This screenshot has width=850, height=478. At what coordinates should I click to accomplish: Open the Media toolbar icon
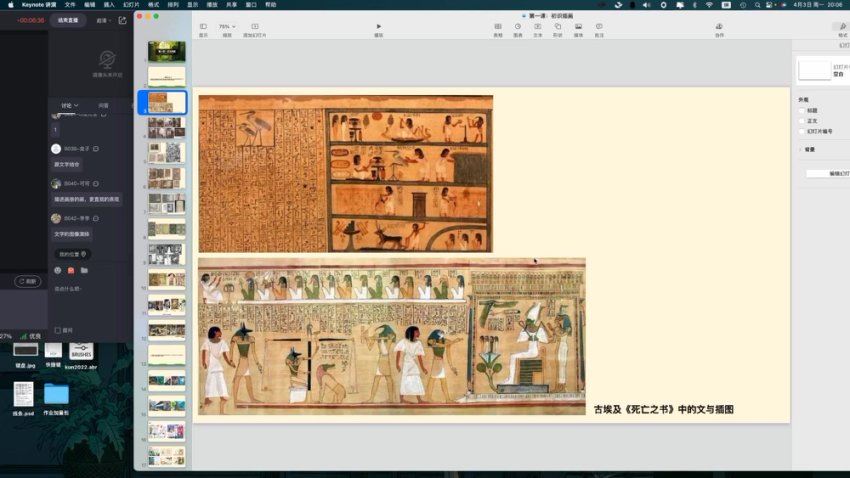coord(578,27)
